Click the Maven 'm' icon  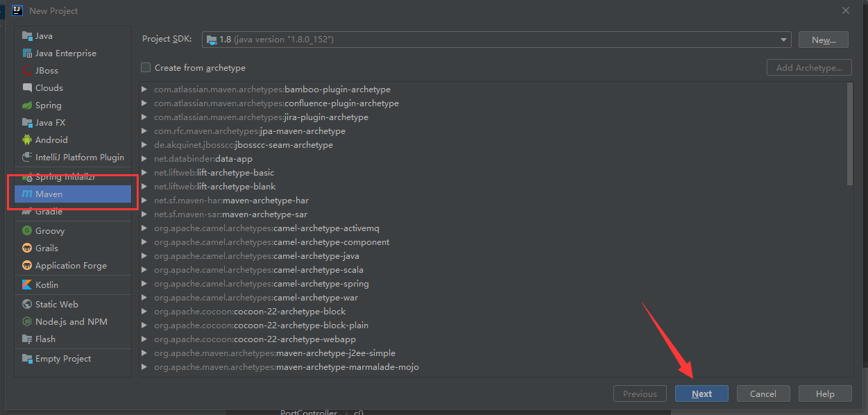tap(27, 194)
